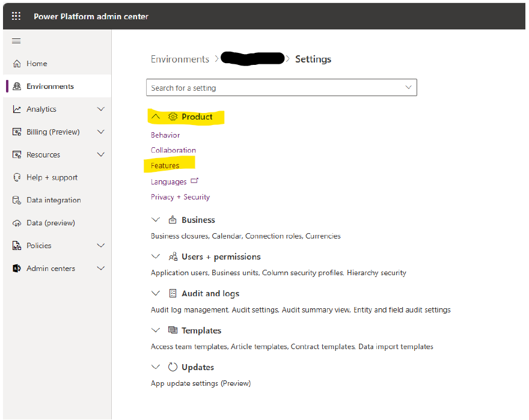The image size is (529, 420).
Task: Click the Data integration icon
Action: [x=17, y=200]
